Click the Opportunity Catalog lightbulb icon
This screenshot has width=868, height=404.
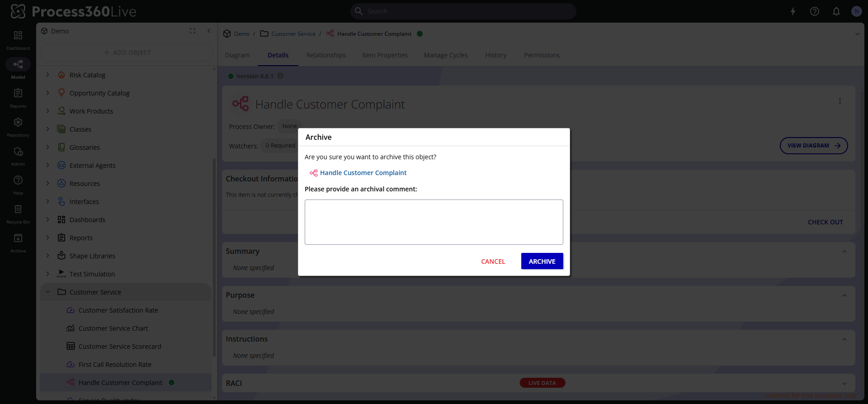(x=61, y=93)
